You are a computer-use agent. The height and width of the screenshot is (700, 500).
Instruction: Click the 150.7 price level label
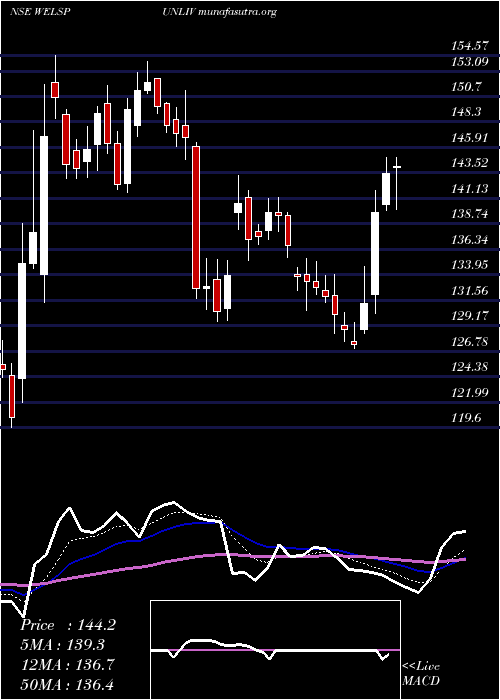(466, 87)
